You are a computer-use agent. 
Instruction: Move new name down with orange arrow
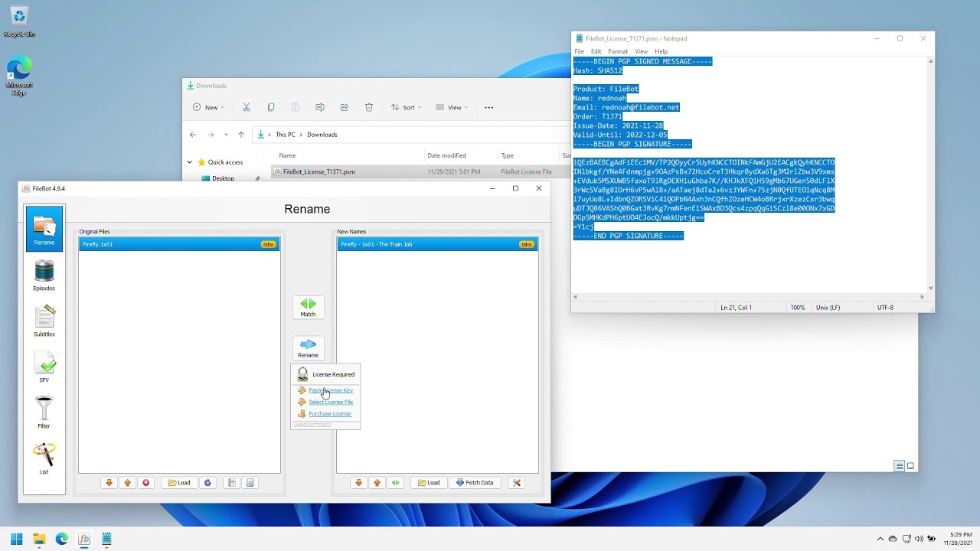[x=358, y=483]
